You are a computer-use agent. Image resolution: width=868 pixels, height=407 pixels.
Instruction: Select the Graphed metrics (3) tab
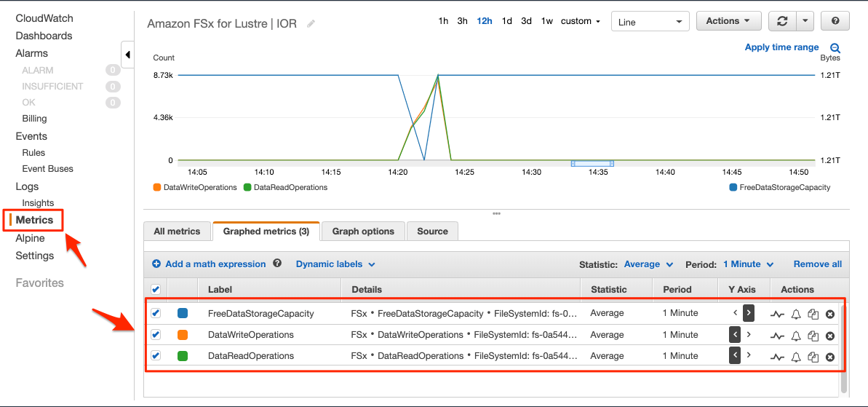pyautogui.click(x=266, y=231)
